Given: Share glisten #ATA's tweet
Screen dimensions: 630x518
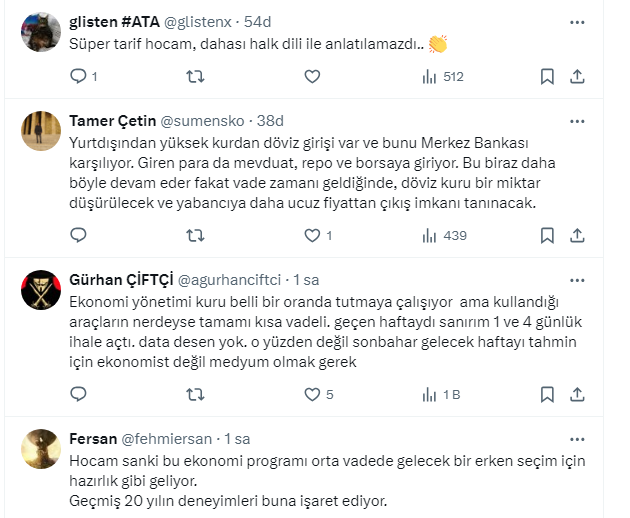Looking at the screenshot, I should pos(578,76).
